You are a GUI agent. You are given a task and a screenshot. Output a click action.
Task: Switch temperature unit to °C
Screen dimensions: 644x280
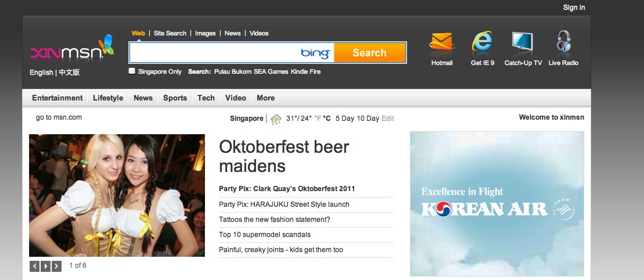[x=327, y=119]
